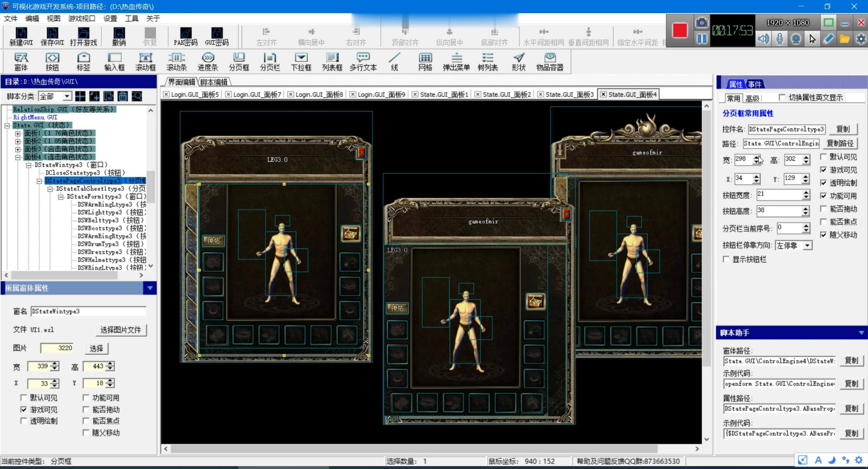Toggle the 默认可见 checkbox in right properties panel
The height and width of the screenshot is (469, 868).
click(823, 157)
